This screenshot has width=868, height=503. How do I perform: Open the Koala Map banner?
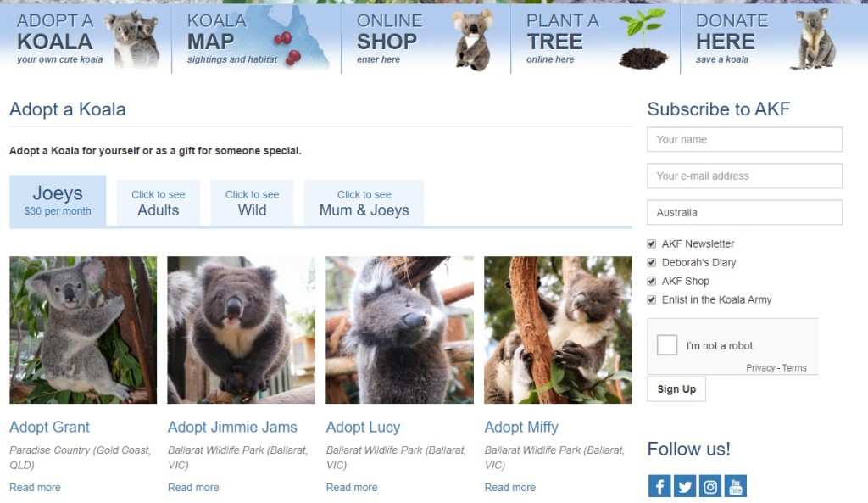tap(256, 39)
